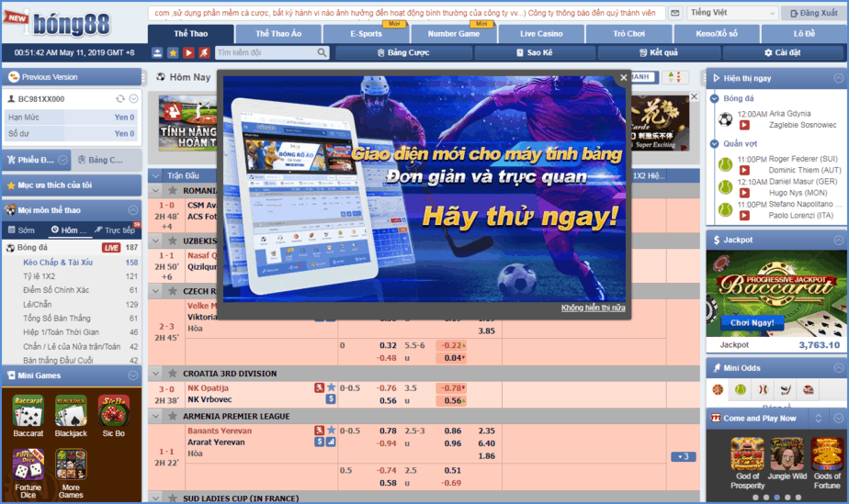Expand account BC981XX000 details chevron
This screenshot has height=504, width=849.
click(x=133, y=99)
